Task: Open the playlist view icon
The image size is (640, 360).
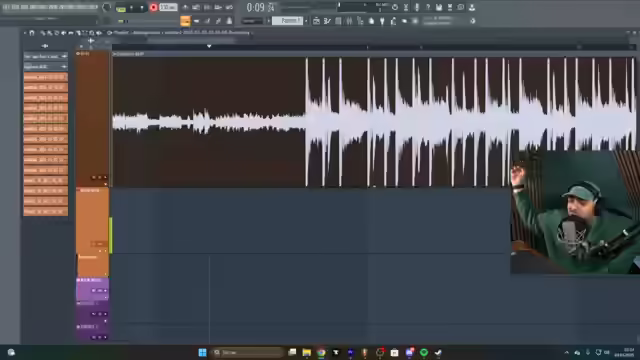Action: pyautogui.click(x=316, y=21)
